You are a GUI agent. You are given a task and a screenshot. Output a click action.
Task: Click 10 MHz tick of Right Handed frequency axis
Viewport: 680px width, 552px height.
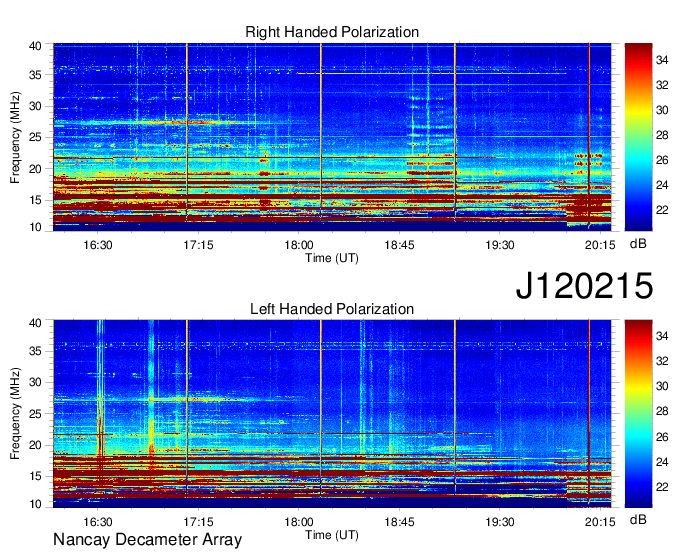pos(36,227)
